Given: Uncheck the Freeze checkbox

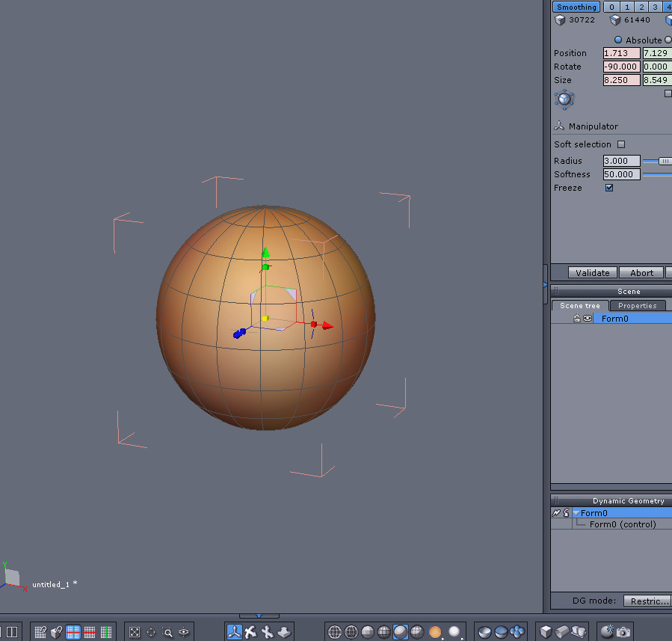Looking at the screenshot, I should tap(609, 188).
